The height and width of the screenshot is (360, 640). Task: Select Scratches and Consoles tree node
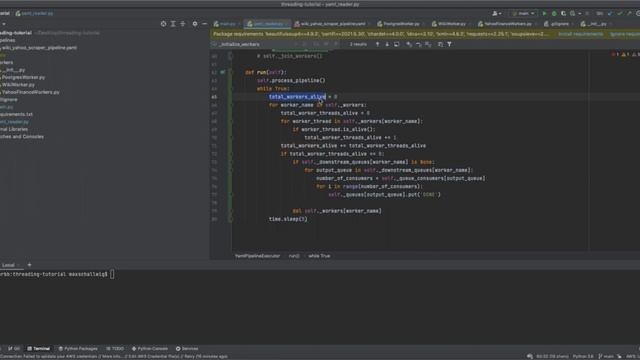(22, 137)
